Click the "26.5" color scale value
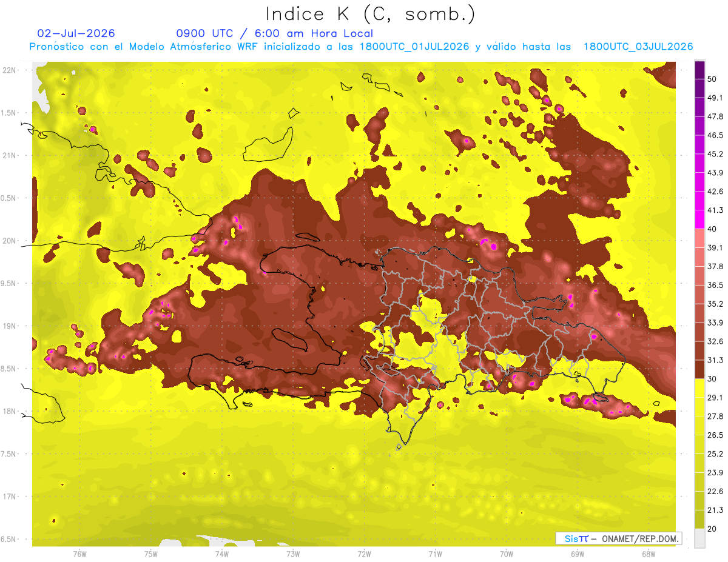728x562 pixels. point(715,435)
